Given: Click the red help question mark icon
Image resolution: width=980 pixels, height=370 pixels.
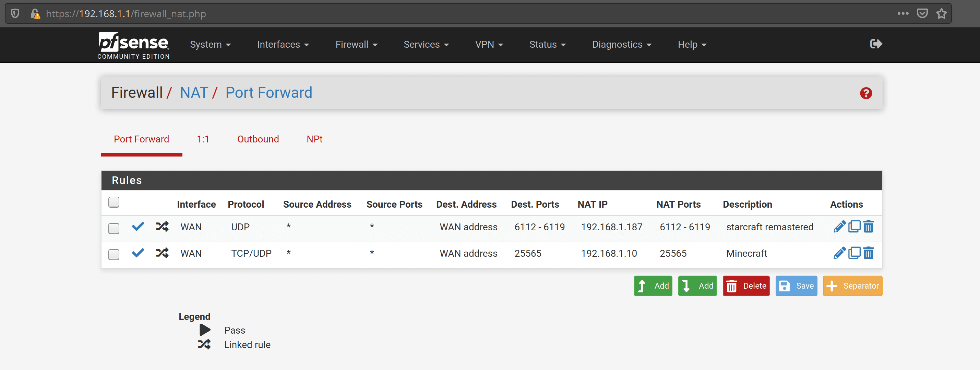Looking at the screenshot, I should tap(866, 93).
